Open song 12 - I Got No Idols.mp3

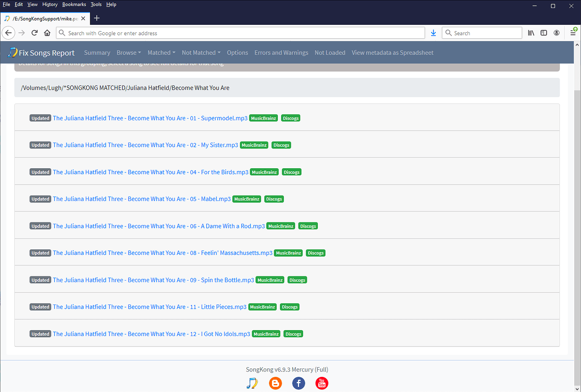click(151, 334)
